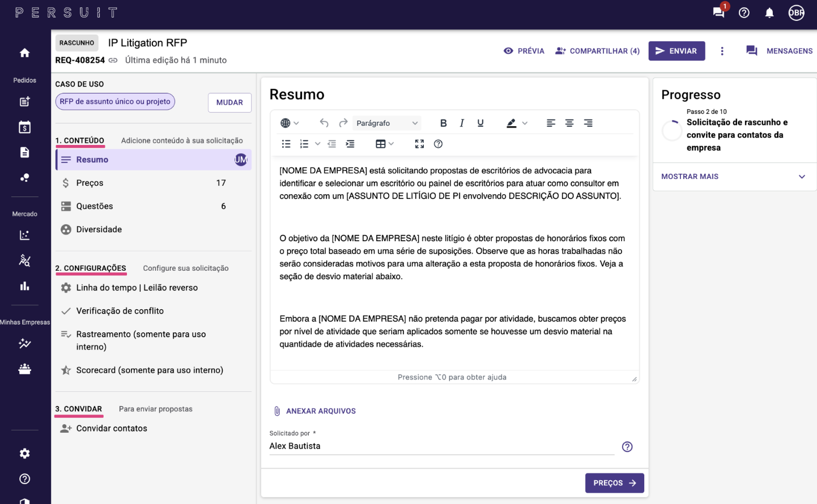Open Convidar contatos
This screenshot has height=504, width=817.
pyautogui.click(x=154, y=429)
